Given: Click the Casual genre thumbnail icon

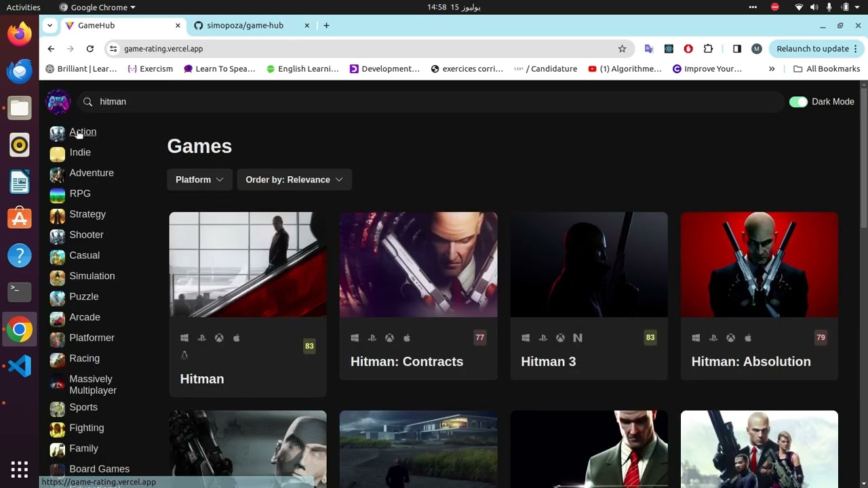Looking at the screenshot, I should coord(58,257).
